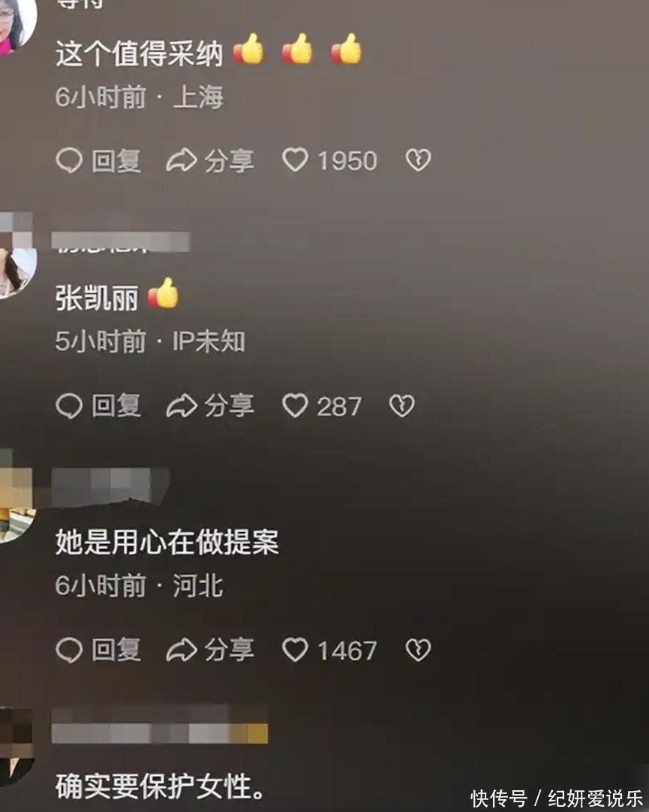Screen dimensions: 649x812
Task: Open blurred username above 她是用心在做提案
Action: pos(110,487)
